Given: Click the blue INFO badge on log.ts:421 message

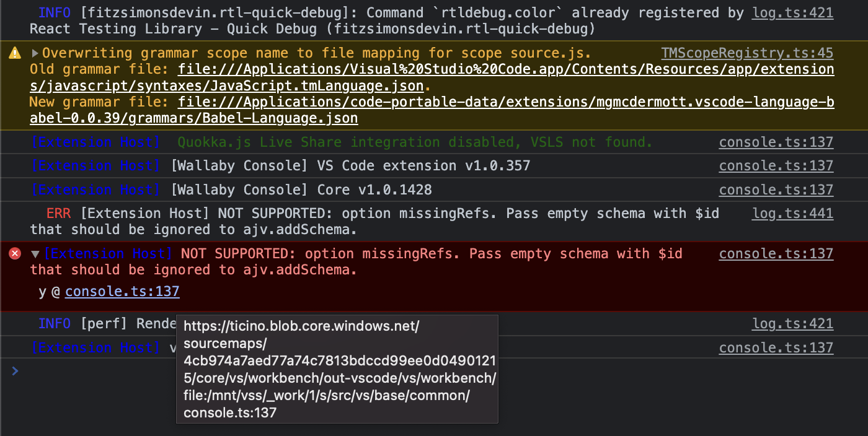Looking at the screenshot, I should [55, 12].
